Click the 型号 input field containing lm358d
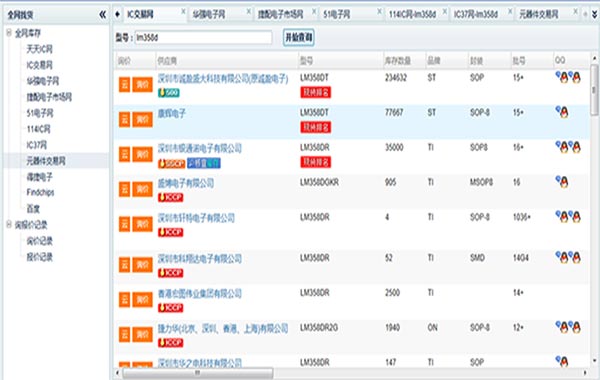This screenshot has height=380, width=600. click(x=204, y=38)
